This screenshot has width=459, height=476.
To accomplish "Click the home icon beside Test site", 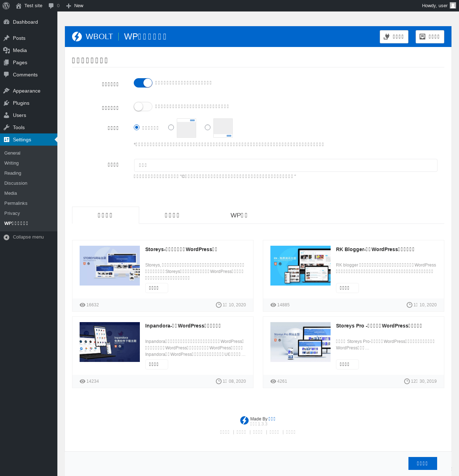I will (19, 6).
